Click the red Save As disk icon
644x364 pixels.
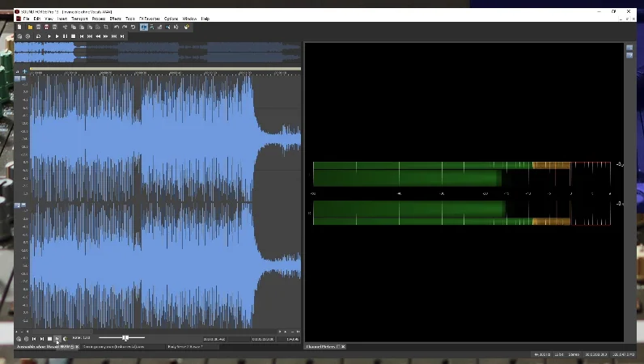coord(46,28)
